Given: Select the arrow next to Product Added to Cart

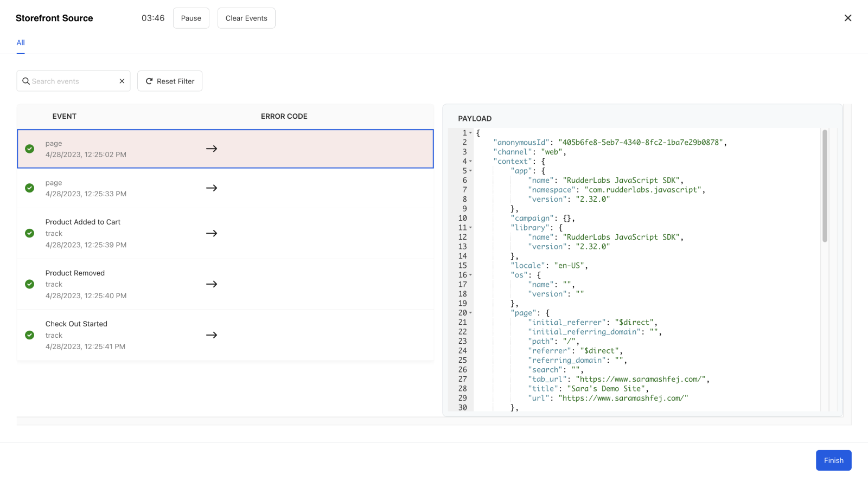Looking at the screenshot, I should point(212,233).
